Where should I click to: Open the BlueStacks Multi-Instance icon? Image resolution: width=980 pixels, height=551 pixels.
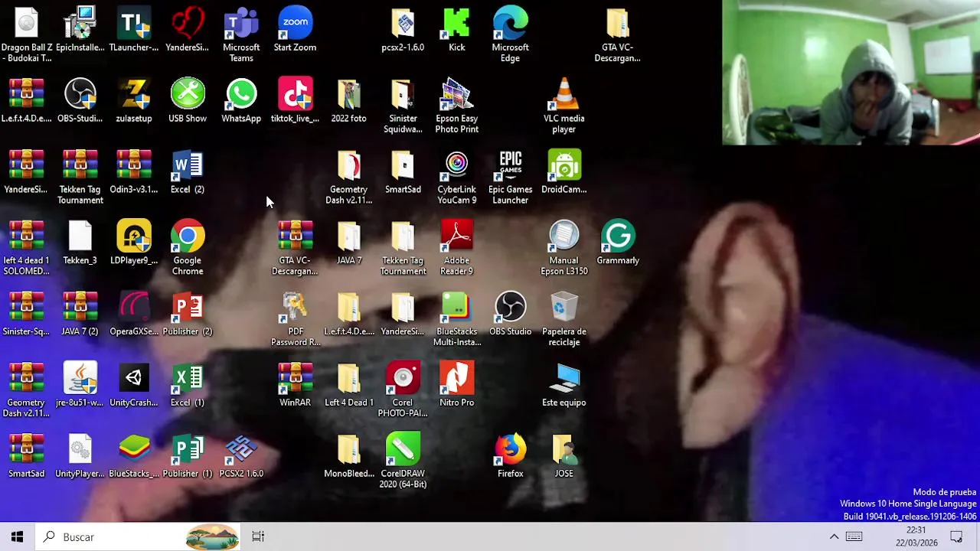456,319
